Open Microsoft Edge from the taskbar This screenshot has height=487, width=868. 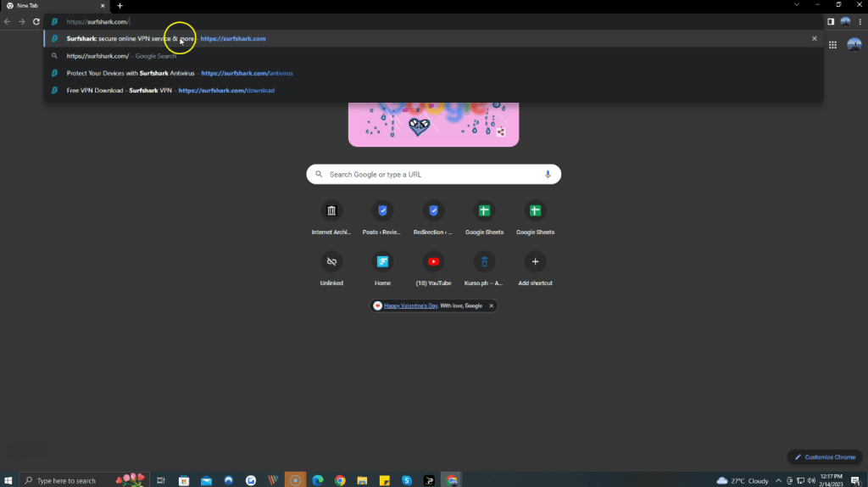pyautogui.click(x=318, y=480)
